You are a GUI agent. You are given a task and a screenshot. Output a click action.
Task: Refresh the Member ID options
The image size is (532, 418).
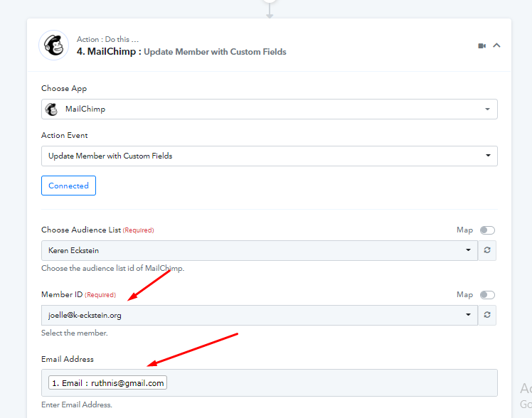tap(487, 315)
